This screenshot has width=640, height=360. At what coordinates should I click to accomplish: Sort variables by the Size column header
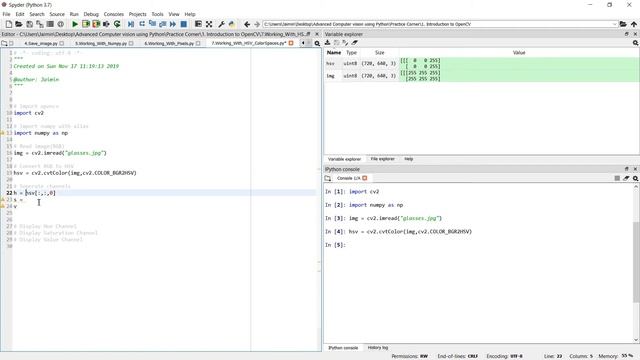380,53
